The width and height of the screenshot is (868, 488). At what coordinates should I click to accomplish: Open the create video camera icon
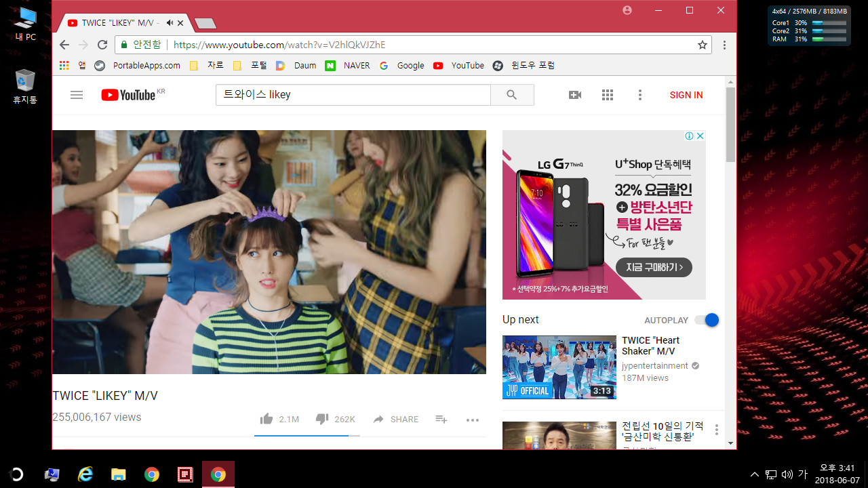tap(575, 95)
